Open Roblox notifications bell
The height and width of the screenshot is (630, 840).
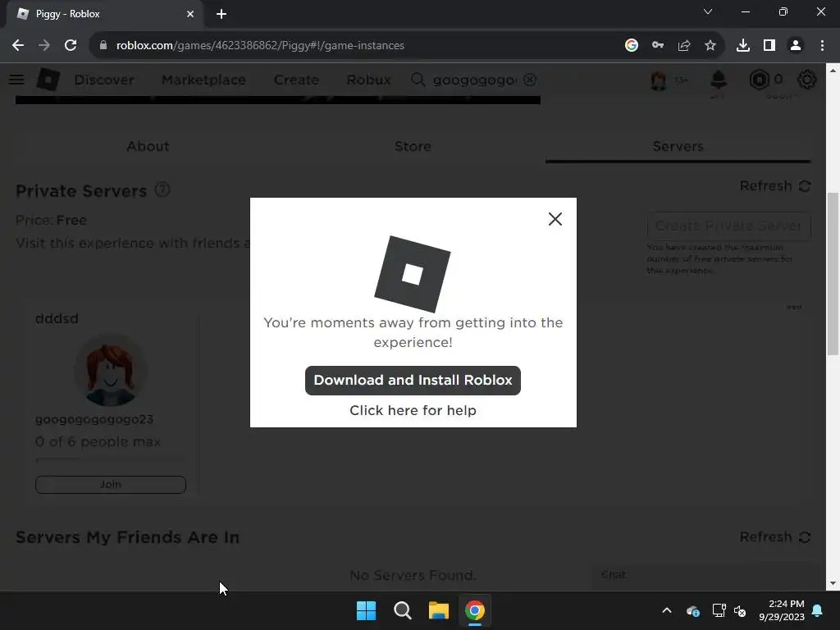719,80
